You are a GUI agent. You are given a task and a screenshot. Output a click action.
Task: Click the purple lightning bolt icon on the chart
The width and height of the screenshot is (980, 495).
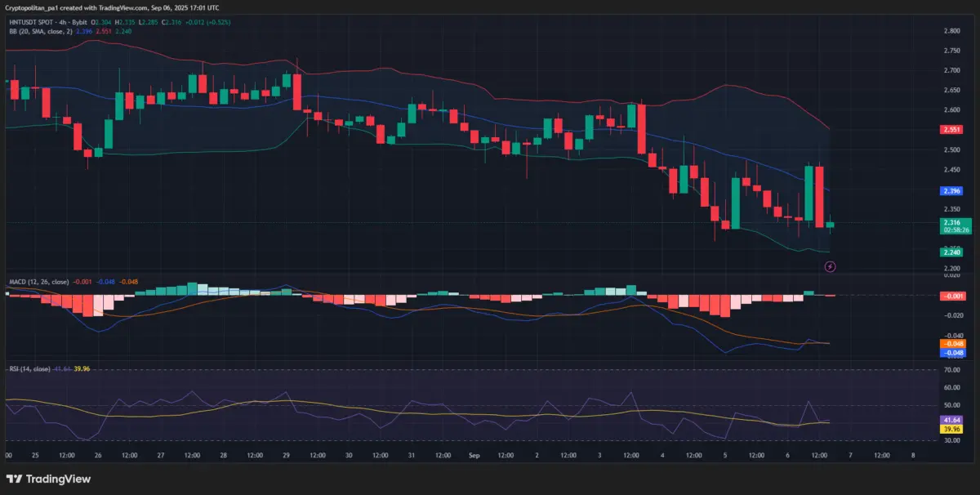[x=830, y=266]
